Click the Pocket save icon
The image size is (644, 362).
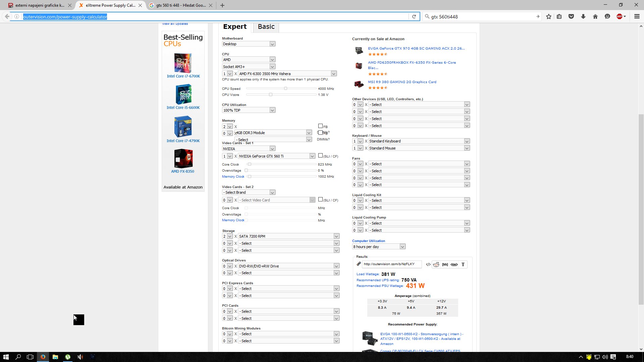(x=571, y=16)
